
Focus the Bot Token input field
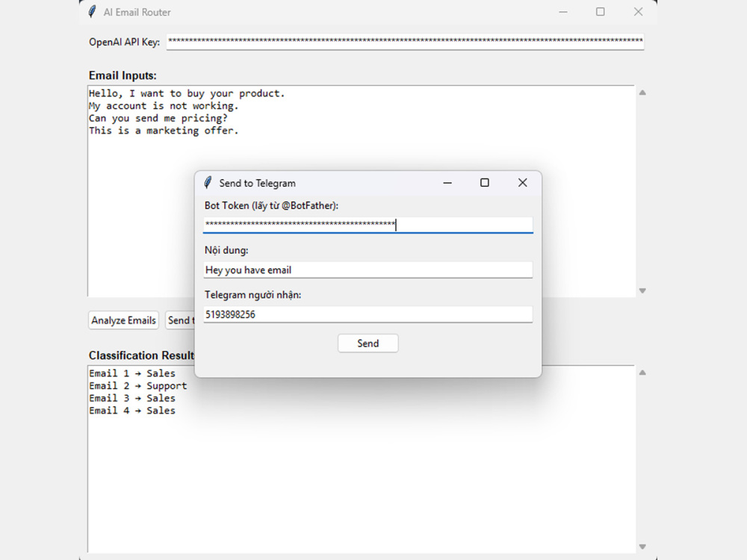pyautogui.click(x=368, y=225)
